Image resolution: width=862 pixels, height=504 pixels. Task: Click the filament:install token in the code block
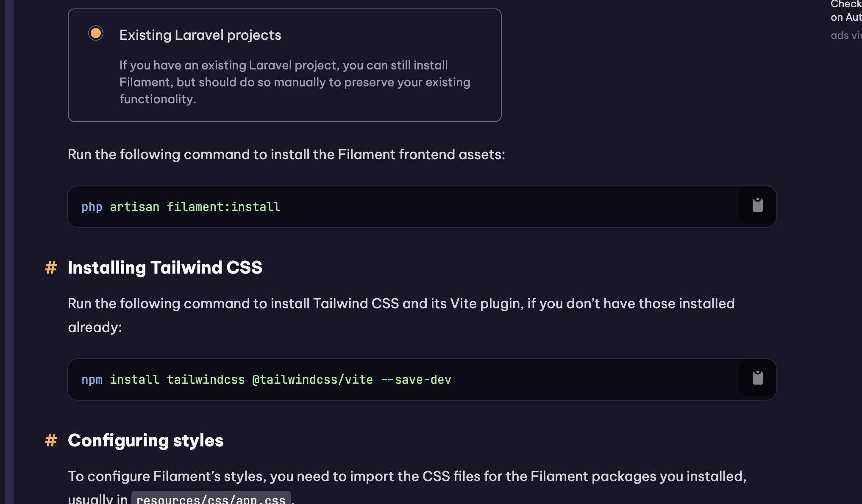click(223, 207)
